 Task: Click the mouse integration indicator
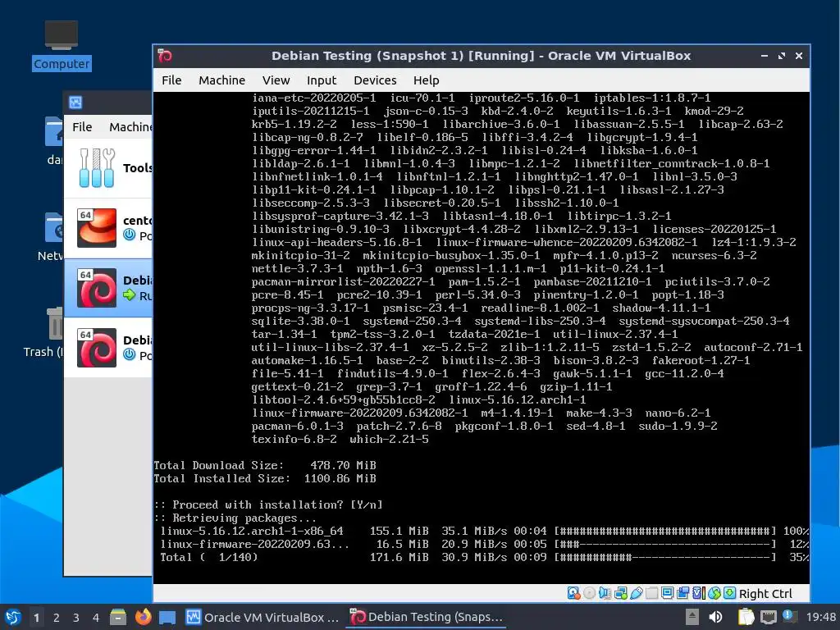pyautogui.click(x=714, y=593)
